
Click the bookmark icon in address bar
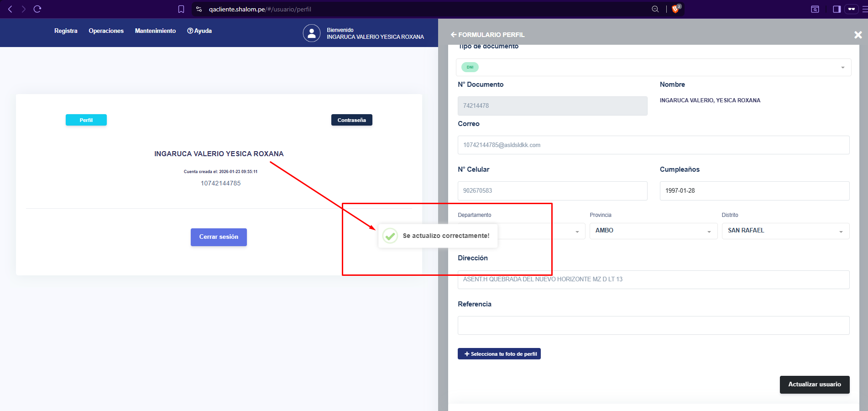tap(181, 9)
